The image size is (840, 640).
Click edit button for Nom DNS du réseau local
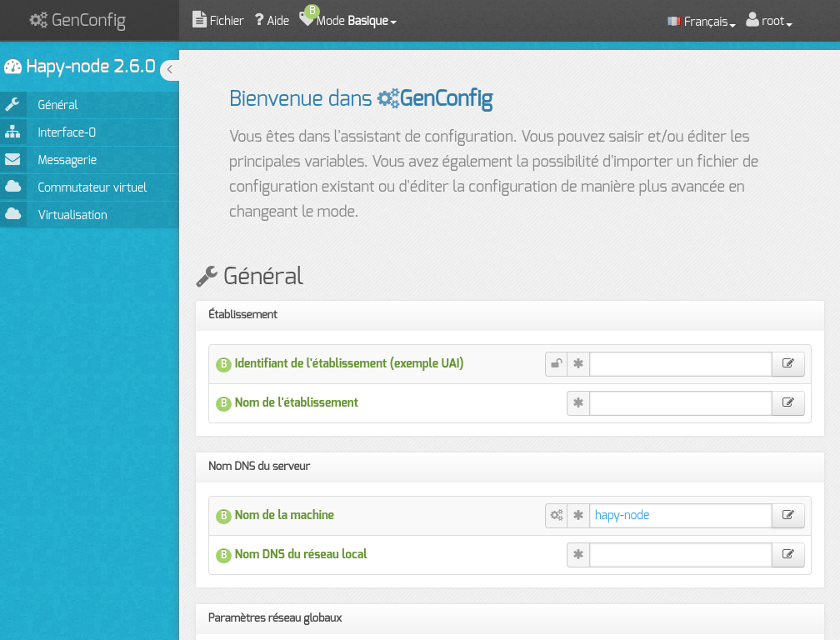tap(788, 554)
